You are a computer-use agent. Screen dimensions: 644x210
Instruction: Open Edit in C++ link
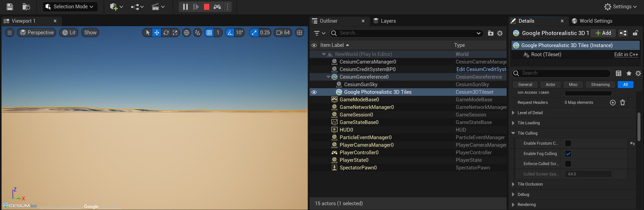(x=626, y=54)
